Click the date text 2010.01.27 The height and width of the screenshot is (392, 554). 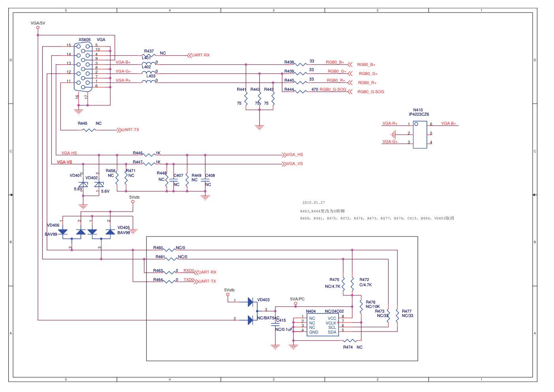tap(314, 203)
